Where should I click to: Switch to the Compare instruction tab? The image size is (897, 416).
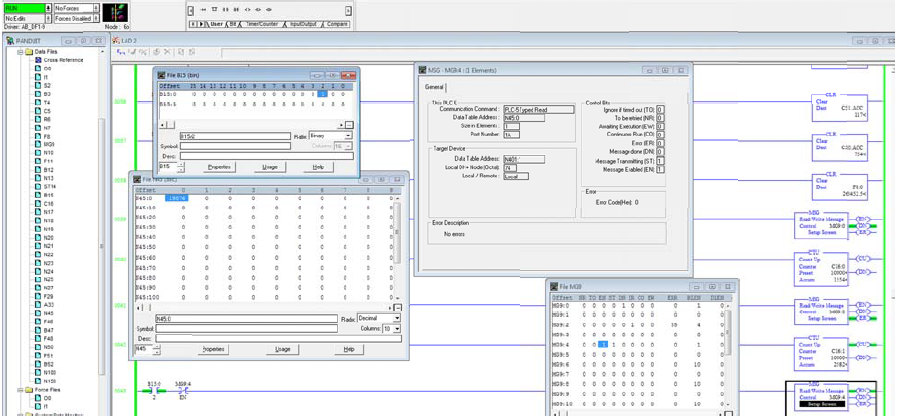338,24
